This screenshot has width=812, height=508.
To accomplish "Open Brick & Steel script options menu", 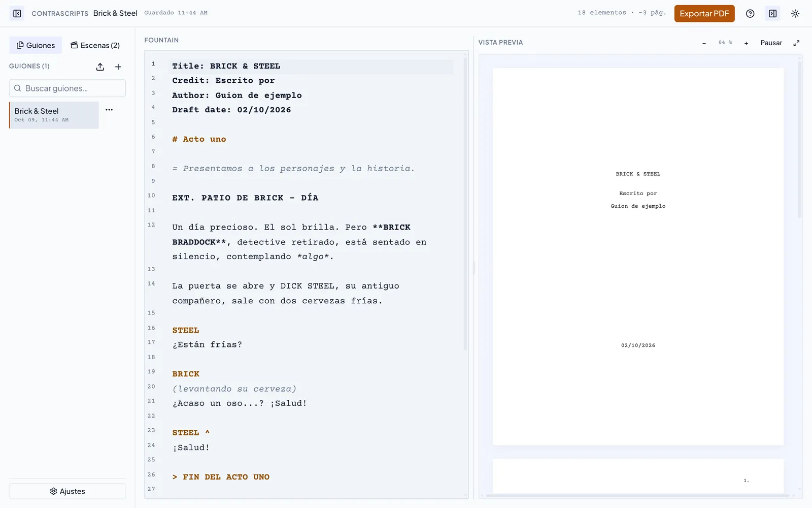I will [x=109, y=110].
